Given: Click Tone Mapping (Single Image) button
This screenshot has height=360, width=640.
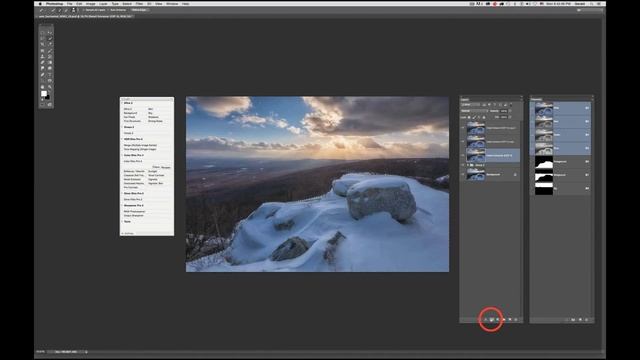Looking at the screenshot, I should (140, 149).
